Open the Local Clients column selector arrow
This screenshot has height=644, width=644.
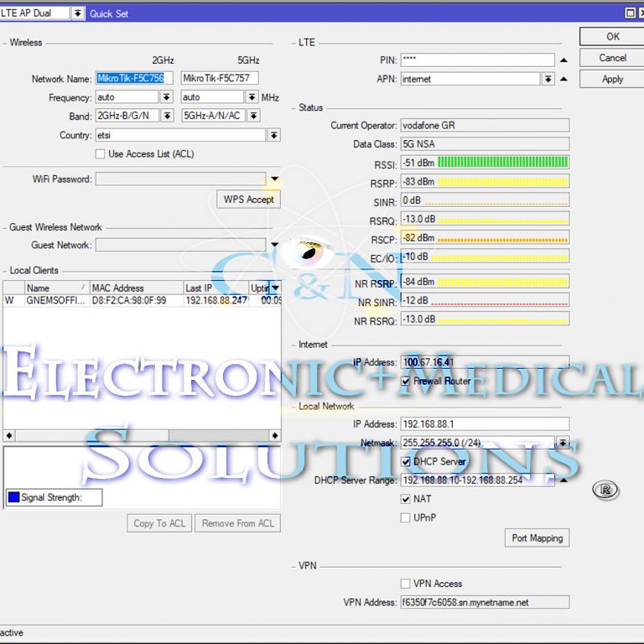click(x=275, y=288)
